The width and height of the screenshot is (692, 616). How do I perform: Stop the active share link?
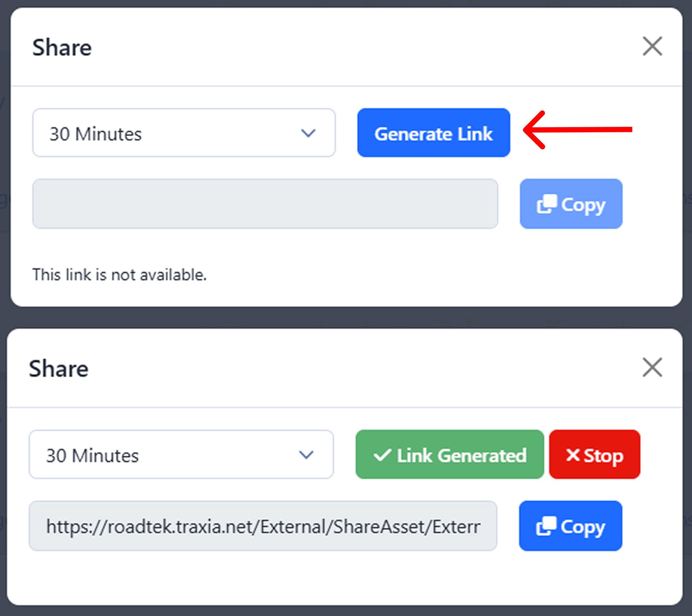click(594, 455)
